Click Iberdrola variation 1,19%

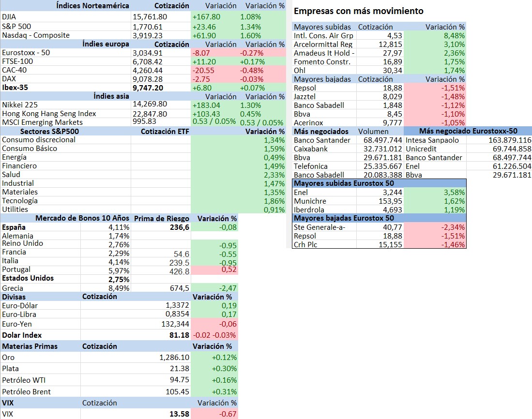click(454, 210)
